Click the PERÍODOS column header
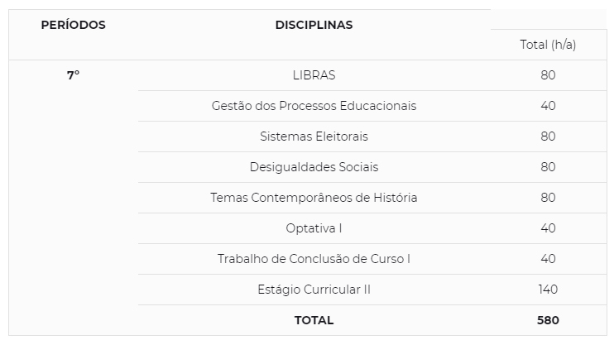614x364 pixels. 73,25
